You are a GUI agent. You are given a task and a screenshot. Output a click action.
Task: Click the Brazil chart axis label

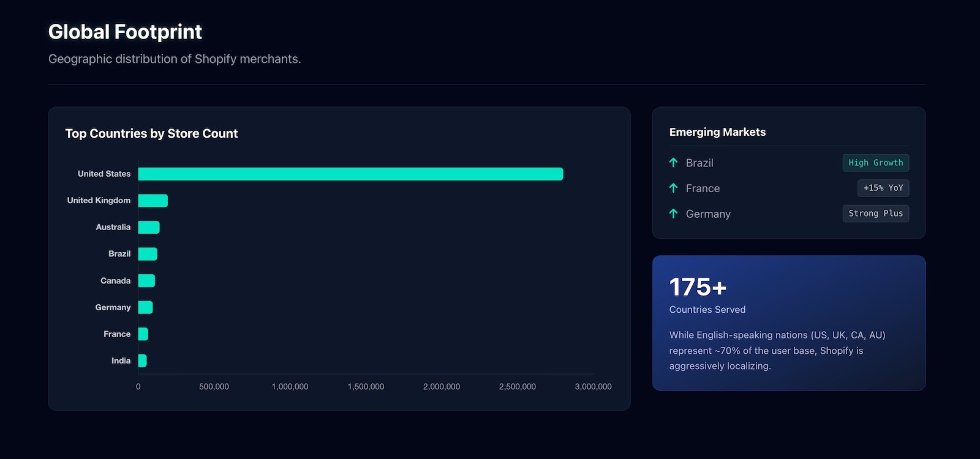click(x=119, y=254)
